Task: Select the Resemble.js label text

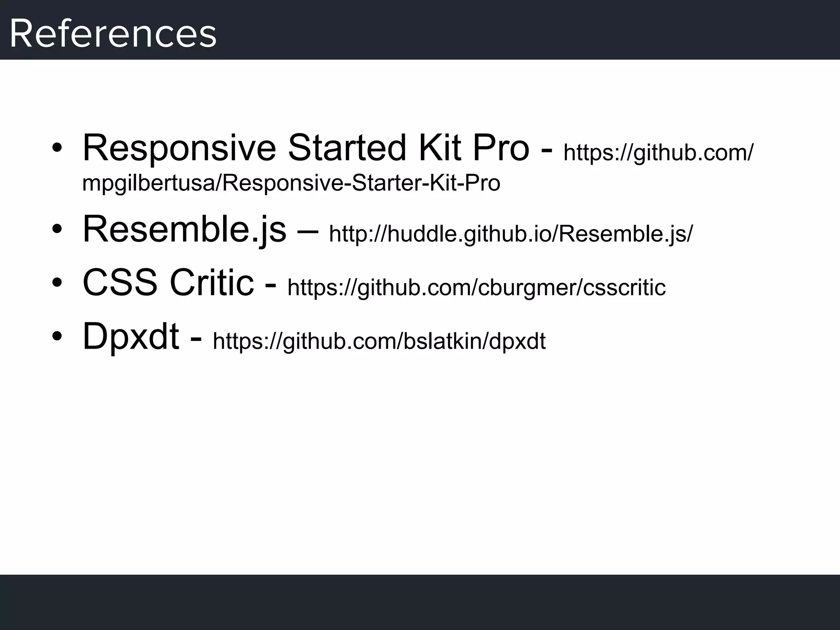Action: tap(184, 229)
